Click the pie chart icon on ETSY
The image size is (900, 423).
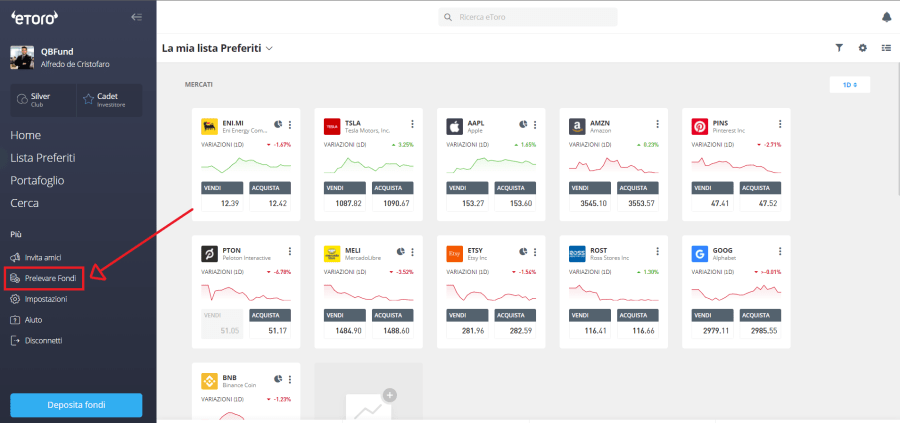pos(523,251)
